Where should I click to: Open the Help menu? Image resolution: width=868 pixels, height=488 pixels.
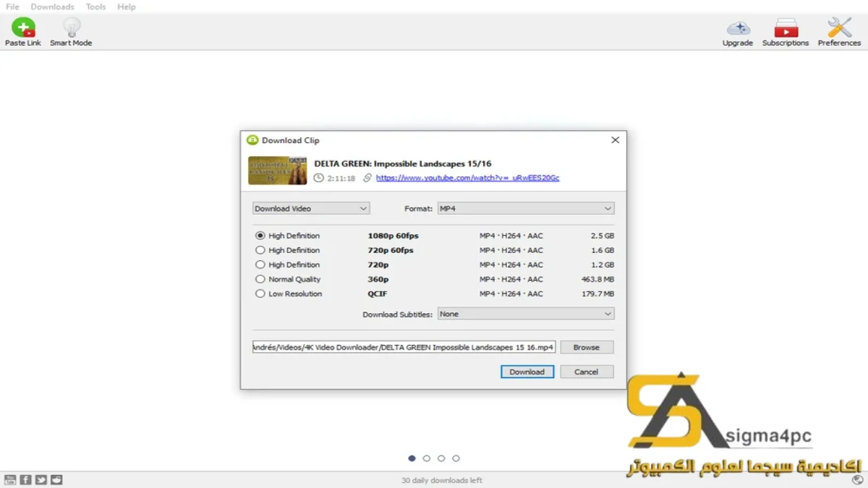point(127,7)
